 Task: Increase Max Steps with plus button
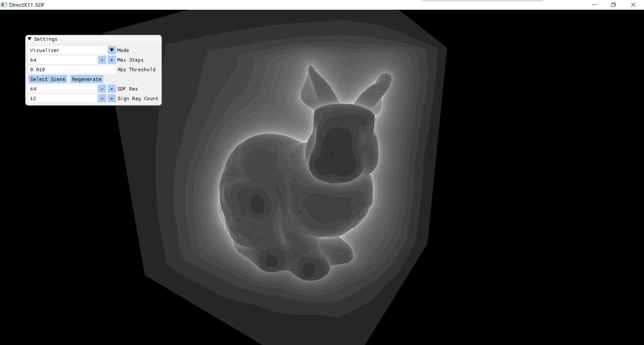[112, 60]
